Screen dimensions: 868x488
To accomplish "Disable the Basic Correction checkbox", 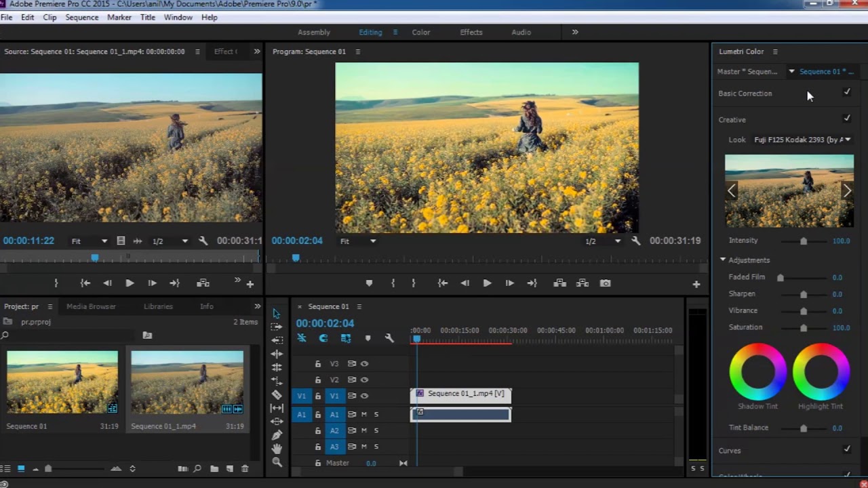I will [x=846, y=92].
